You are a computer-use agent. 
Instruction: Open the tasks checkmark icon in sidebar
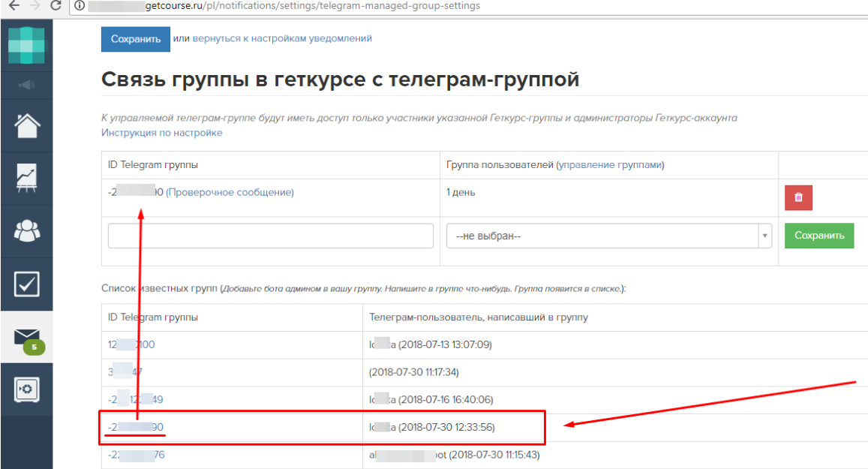tap(26, 284)
